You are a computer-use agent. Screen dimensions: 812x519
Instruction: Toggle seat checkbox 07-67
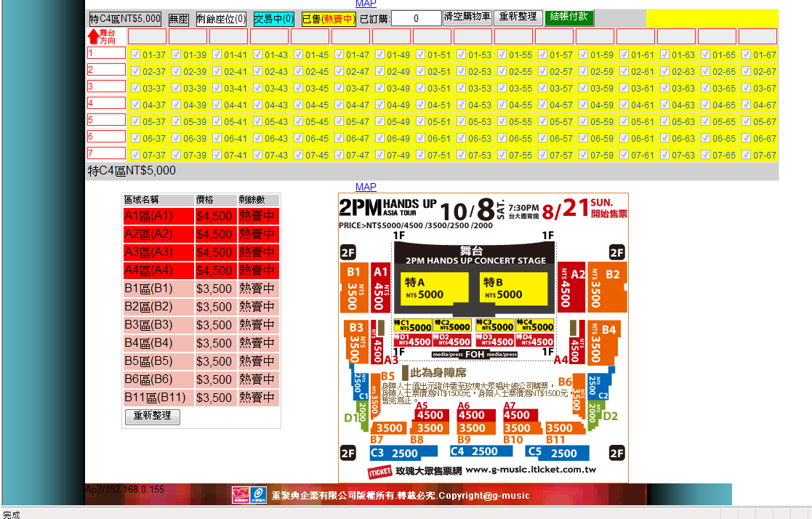pyautogui.click(x=747, y=154)
